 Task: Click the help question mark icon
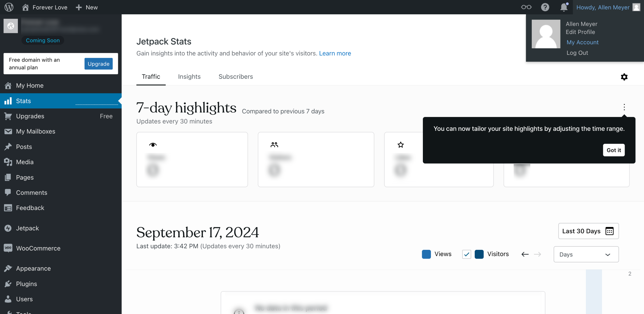[545, 7]
